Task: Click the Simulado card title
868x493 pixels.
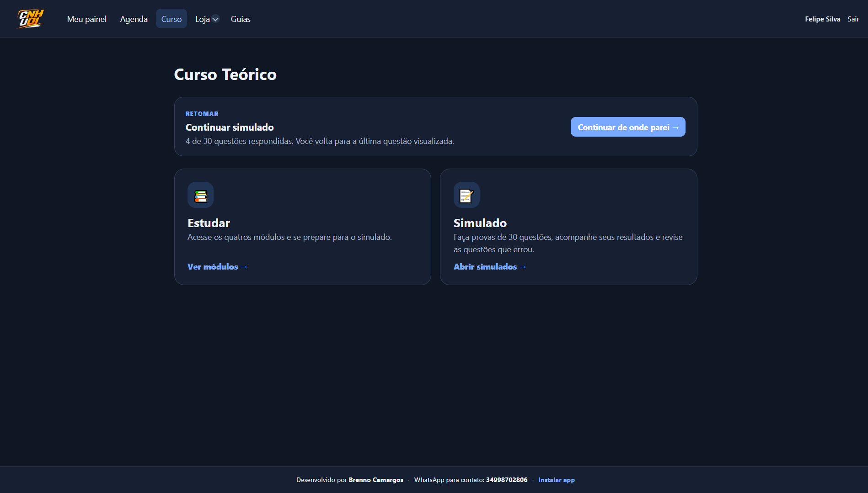Action: pos(480,223)
